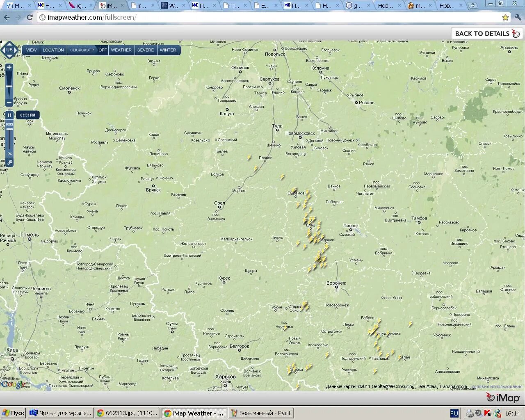Image resolution: width=525 pixels, height=420 pixels.
Task: Close the active iMap browser tab
Action: [x=122, y=5]
